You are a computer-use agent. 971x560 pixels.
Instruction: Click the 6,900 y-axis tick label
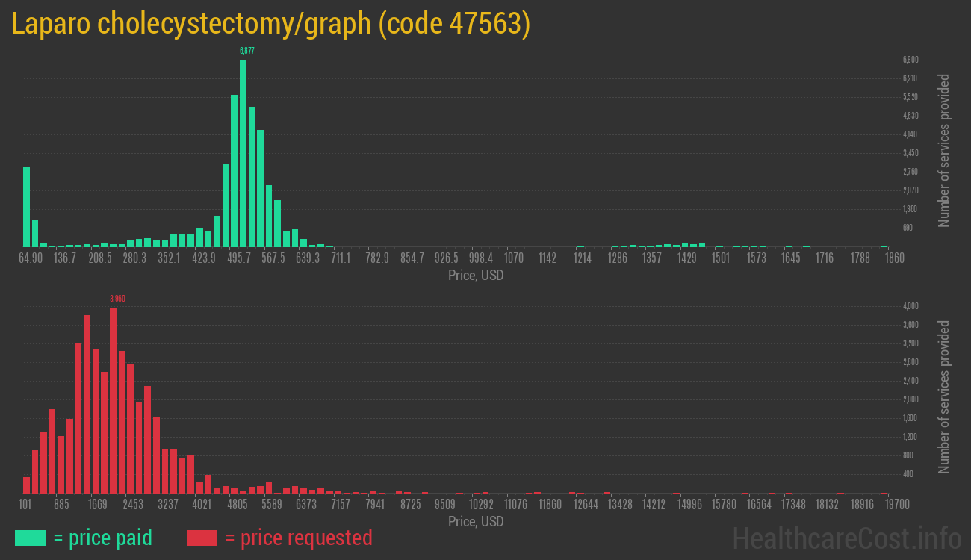tap(910, 60)
